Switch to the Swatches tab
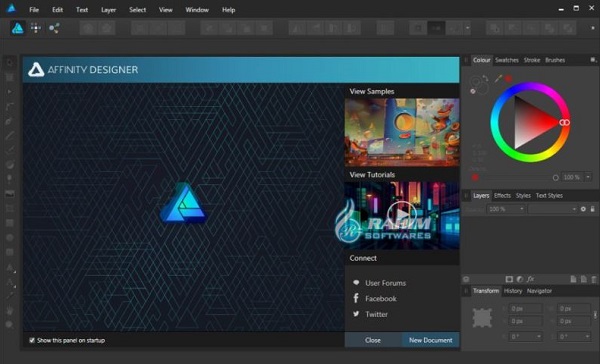 [507, 60]
